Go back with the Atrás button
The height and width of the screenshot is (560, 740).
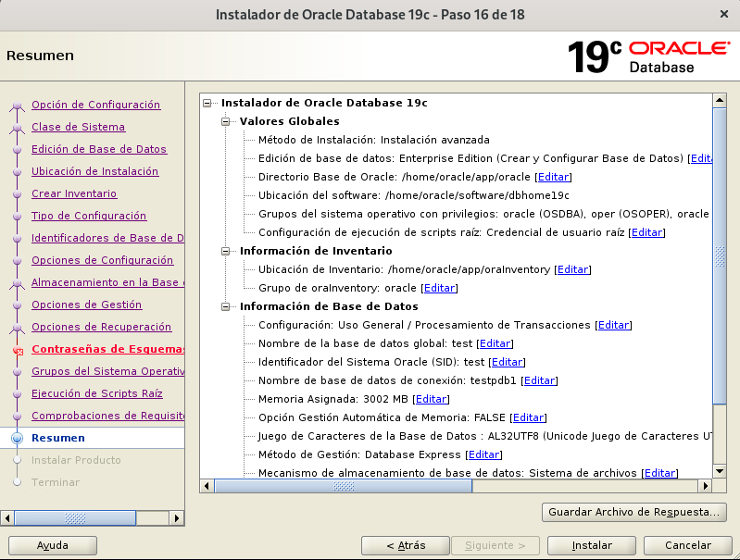(x=405, y=545)
